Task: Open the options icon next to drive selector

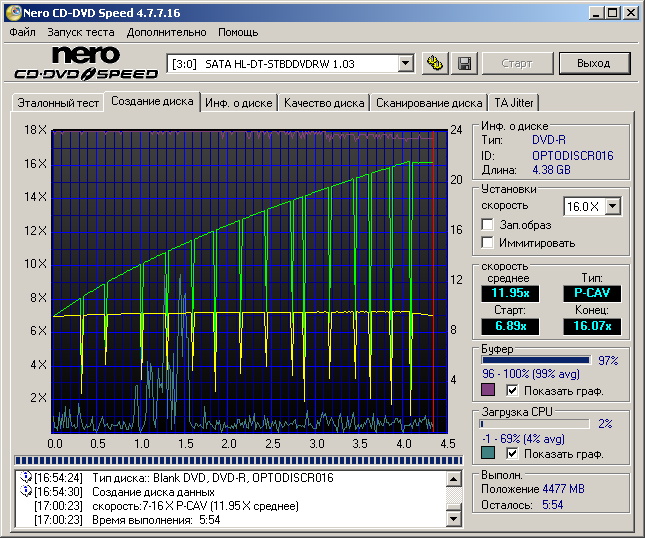Action: (434, 63)
